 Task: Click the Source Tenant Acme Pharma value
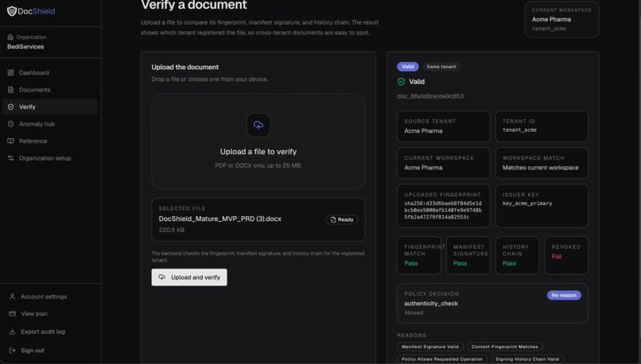(x=423, y=131)
